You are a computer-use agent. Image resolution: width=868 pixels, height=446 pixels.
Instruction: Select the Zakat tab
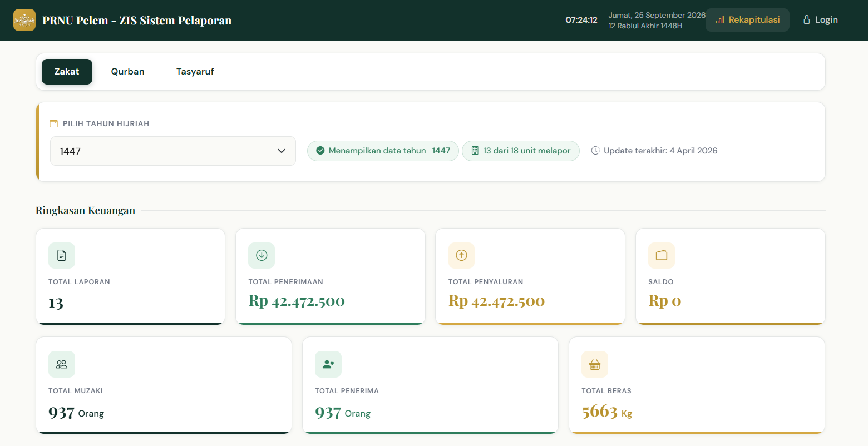tap(67, 72)
